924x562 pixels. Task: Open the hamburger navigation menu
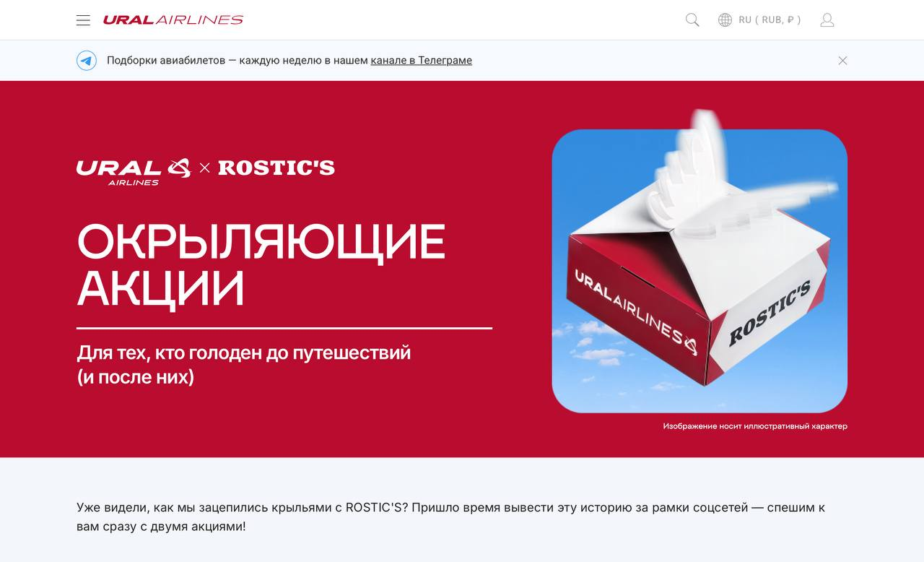click(x=83, y=20)
